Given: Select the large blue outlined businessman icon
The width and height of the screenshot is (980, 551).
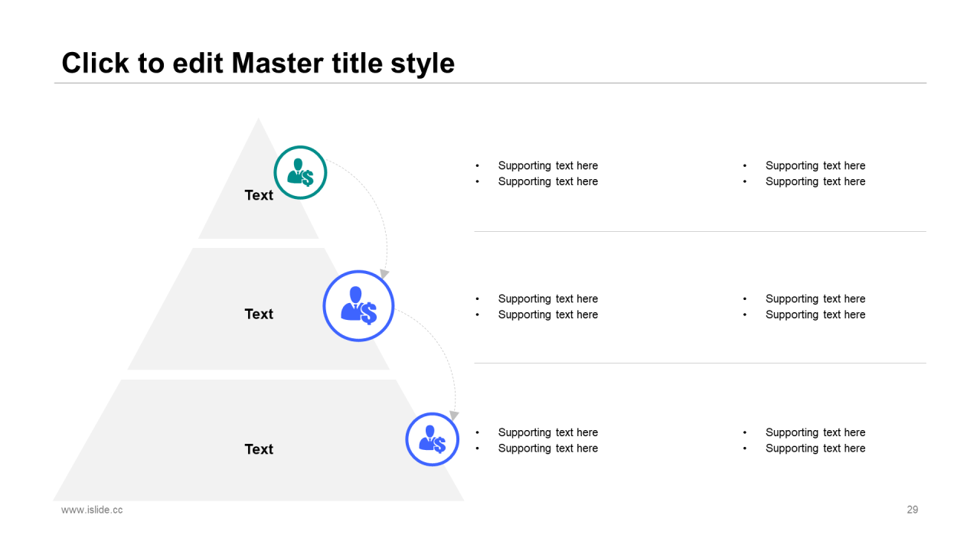Looking at the screenshot, I should [358, 305].
